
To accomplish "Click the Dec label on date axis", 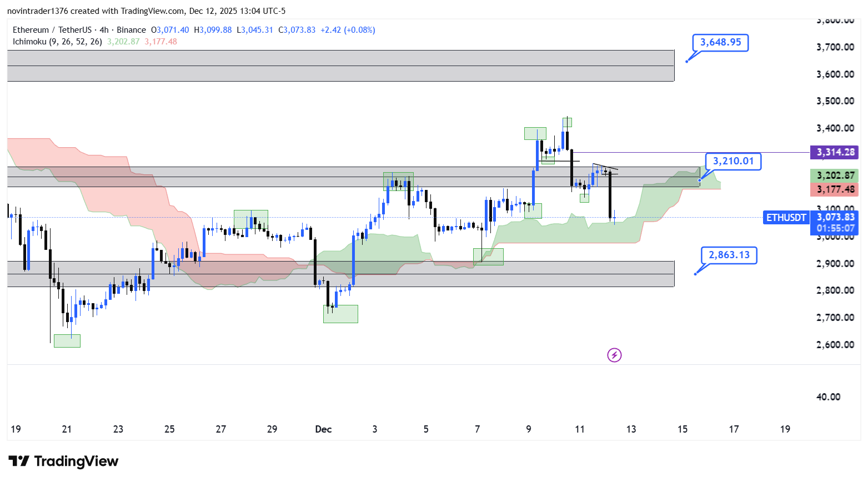I will pos(323,429).
